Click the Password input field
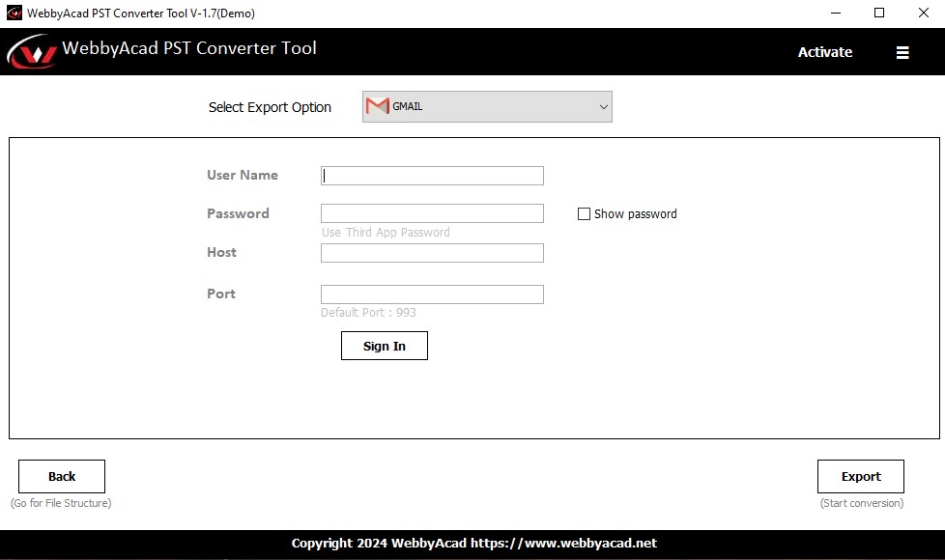Viewport: 945px width, 560px height. [x=432, y=213]
